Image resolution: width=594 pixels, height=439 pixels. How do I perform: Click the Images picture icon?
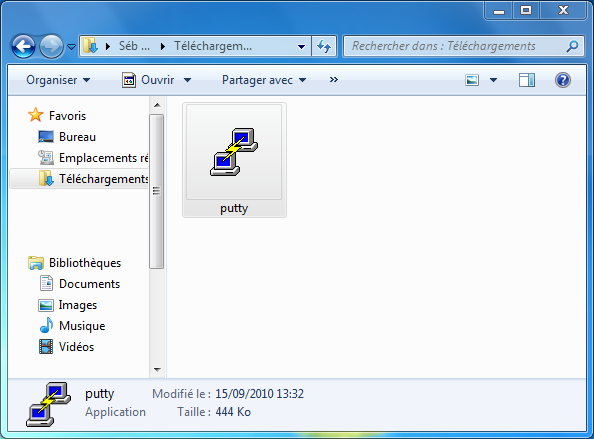pyautogui.click(x=46, y=305)
